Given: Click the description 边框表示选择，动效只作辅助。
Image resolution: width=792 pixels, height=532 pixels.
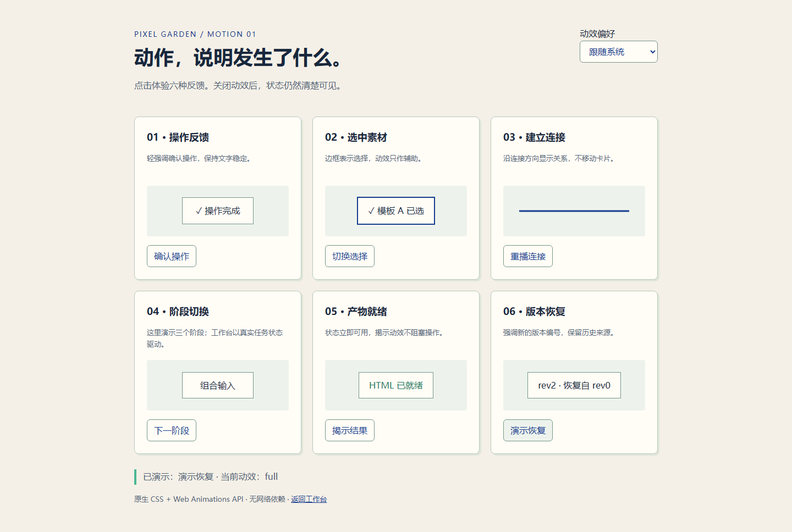Looking at the screenshot, I should pos(375,158).
